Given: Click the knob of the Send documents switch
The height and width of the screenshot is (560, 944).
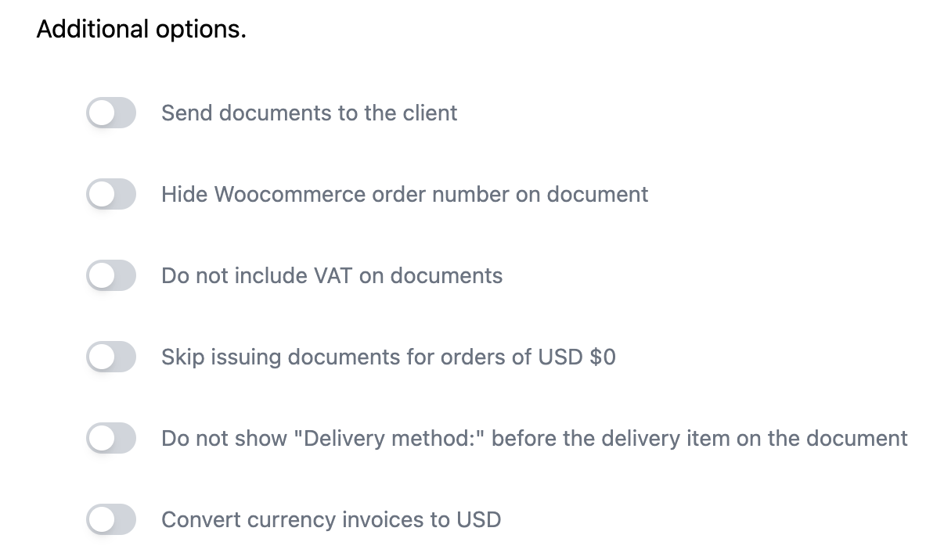Looking at the screenshot, I should (x=102, y=113).
